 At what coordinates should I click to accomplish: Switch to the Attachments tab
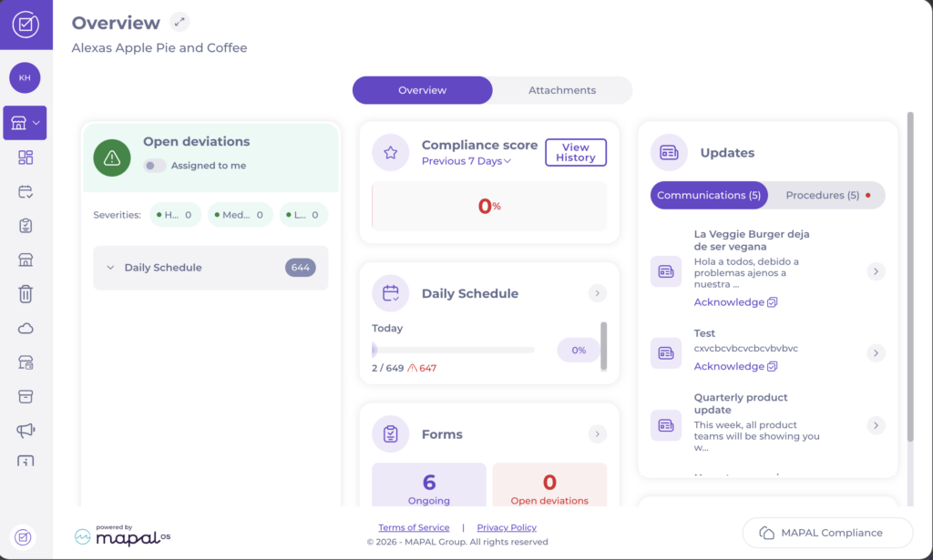[561, 90]
